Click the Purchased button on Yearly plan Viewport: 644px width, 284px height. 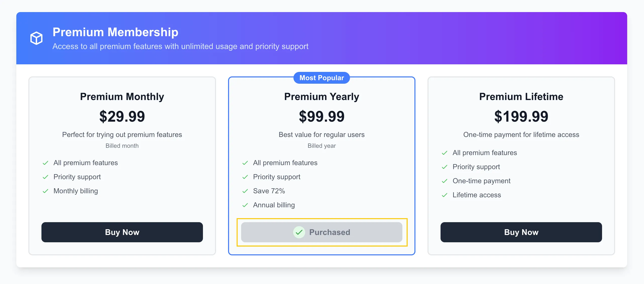[322, 232]
